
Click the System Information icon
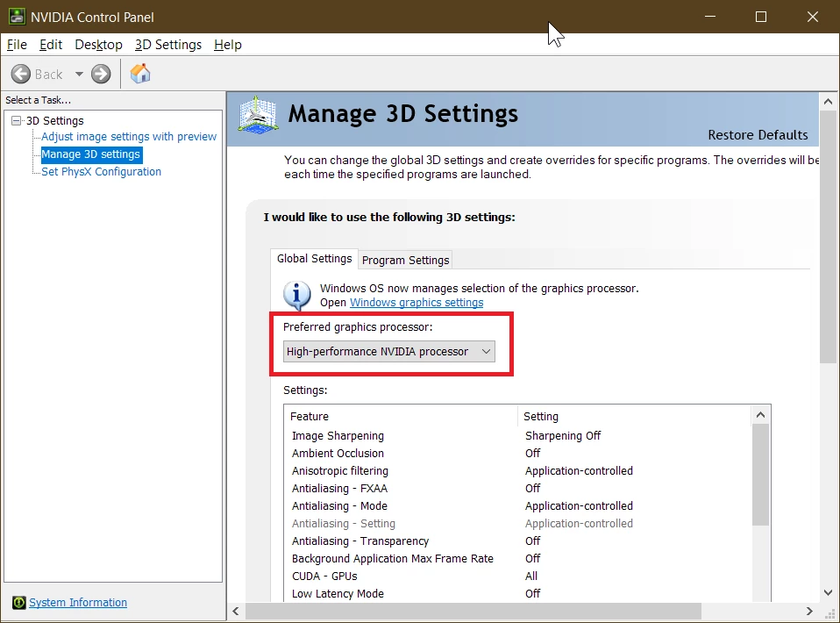(x=18, y=603)
